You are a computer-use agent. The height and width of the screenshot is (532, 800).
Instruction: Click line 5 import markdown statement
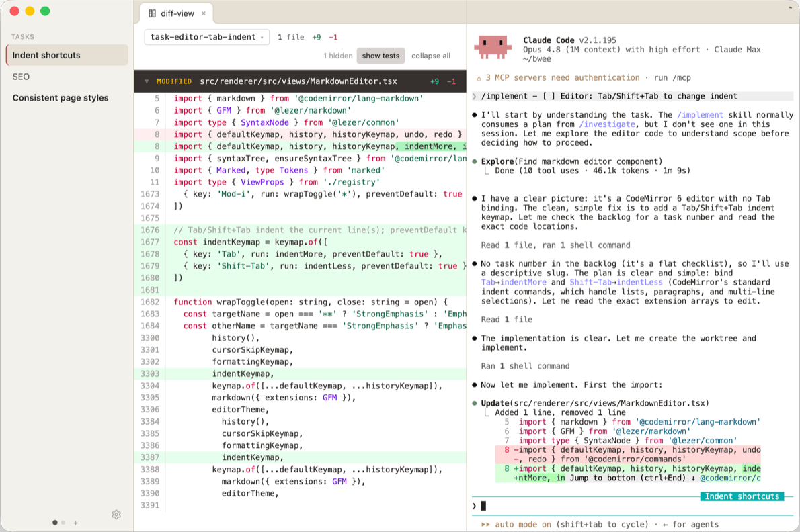[300, 98]
